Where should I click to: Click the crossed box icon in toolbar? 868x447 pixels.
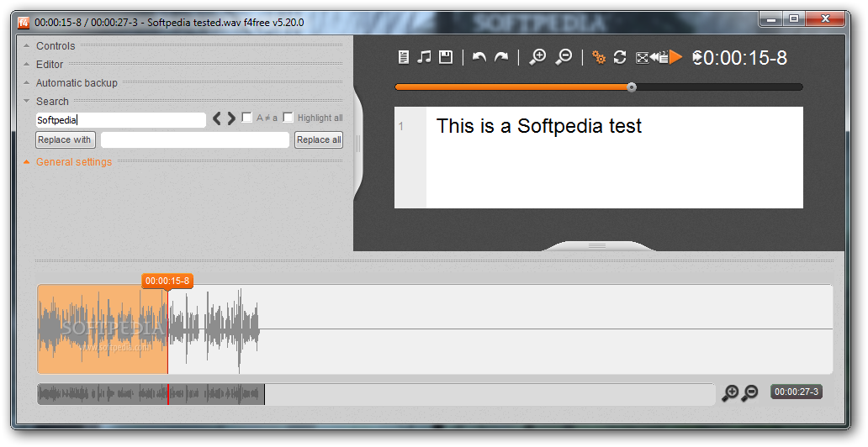click(x=642, y=57)
